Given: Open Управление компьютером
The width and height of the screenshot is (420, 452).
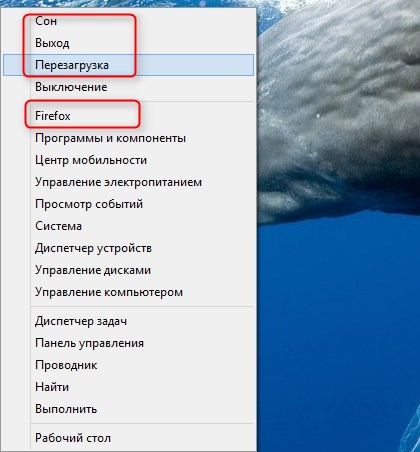Looking at the screenshot, I should (128, 292).
